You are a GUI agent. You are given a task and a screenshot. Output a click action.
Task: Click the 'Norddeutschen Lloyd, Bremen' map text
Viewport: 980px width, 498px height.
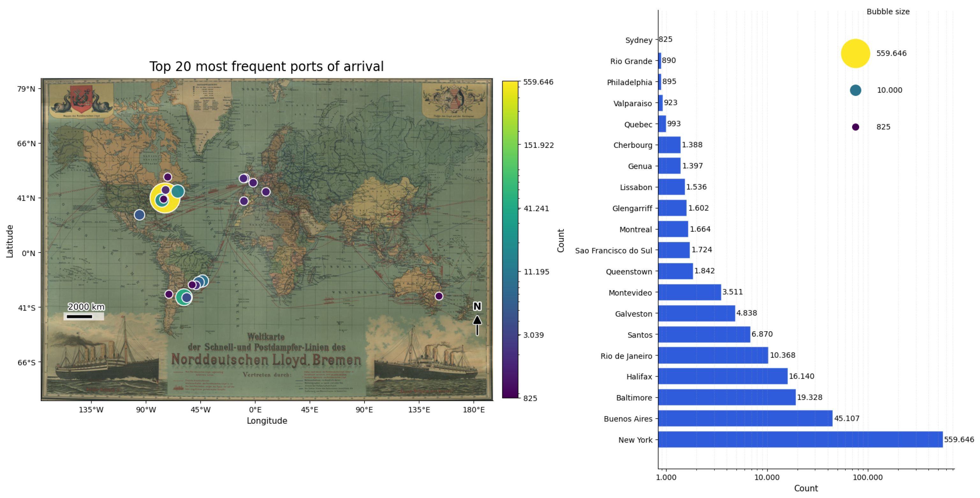coord(266,360)
